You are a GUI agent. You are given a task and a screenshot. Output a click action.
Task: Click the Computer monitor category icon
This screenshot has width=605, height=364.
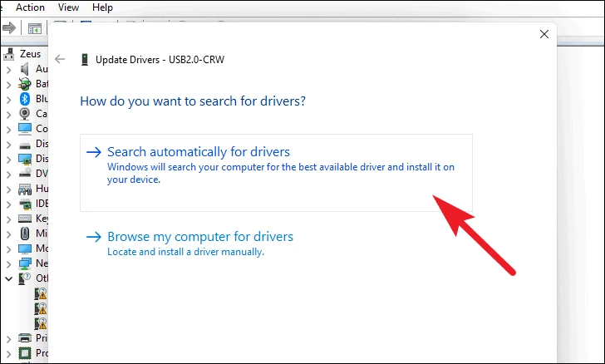(x=25, y=129)
